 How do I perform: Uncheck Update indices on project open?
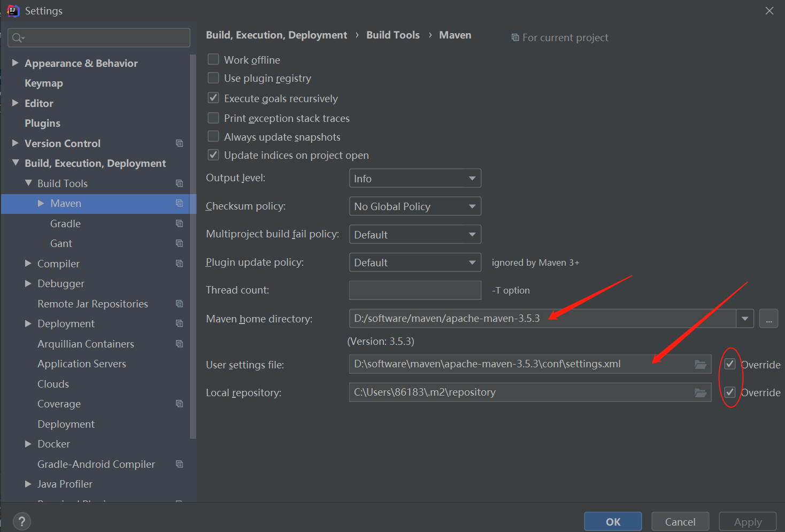213,155
